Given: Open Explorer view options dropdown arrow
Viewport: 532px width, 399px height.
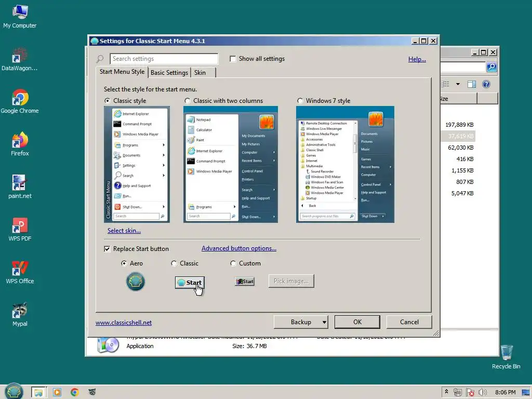Looking at the screenshot, I should pos(458,84).
